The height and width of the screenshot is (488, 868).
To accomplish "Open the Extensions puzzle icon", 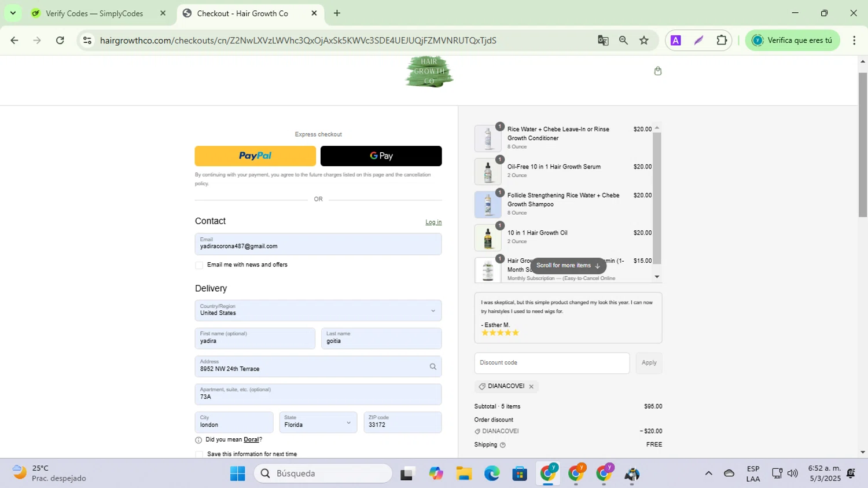I will click(722, 41).
